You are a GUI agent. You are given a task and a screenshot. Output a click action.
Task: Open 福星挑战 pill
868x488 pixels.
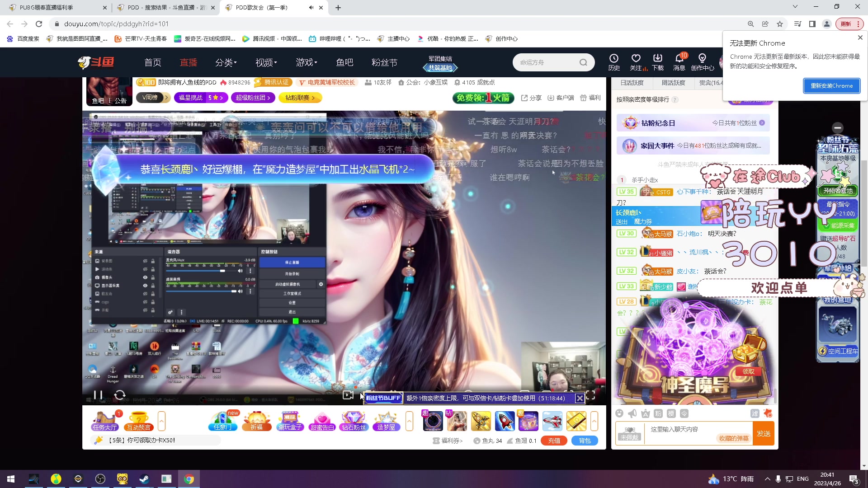pyautogui.click(x=201, y=98)
